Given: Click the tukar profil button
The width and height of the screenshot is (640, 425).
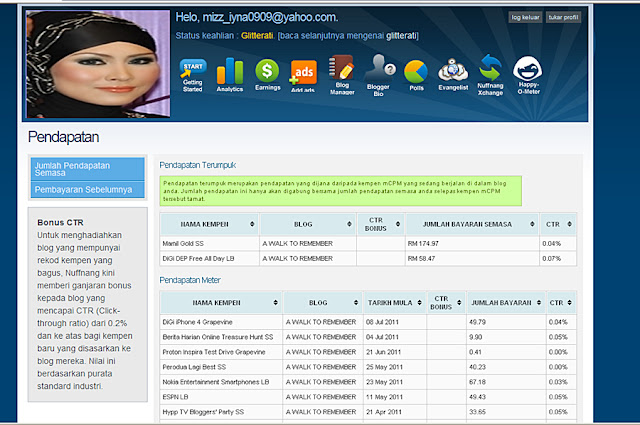Looking at the screenshot, I should (563, 17).
